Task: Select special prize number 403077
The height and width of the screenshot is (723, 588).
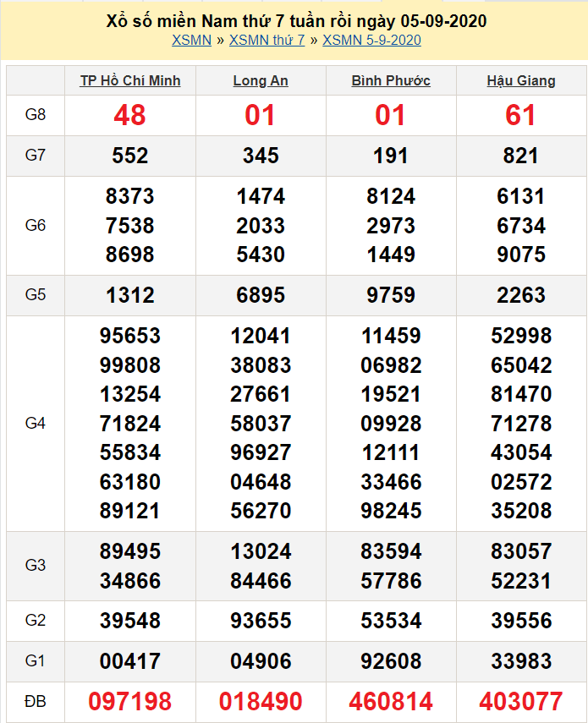Action: coord(521,701)
